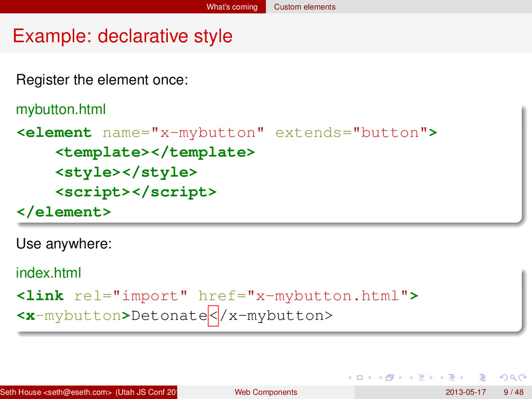Viewport: 532px width, 399px height.
Task: Go to next subsection arrow
Action: 430,377
